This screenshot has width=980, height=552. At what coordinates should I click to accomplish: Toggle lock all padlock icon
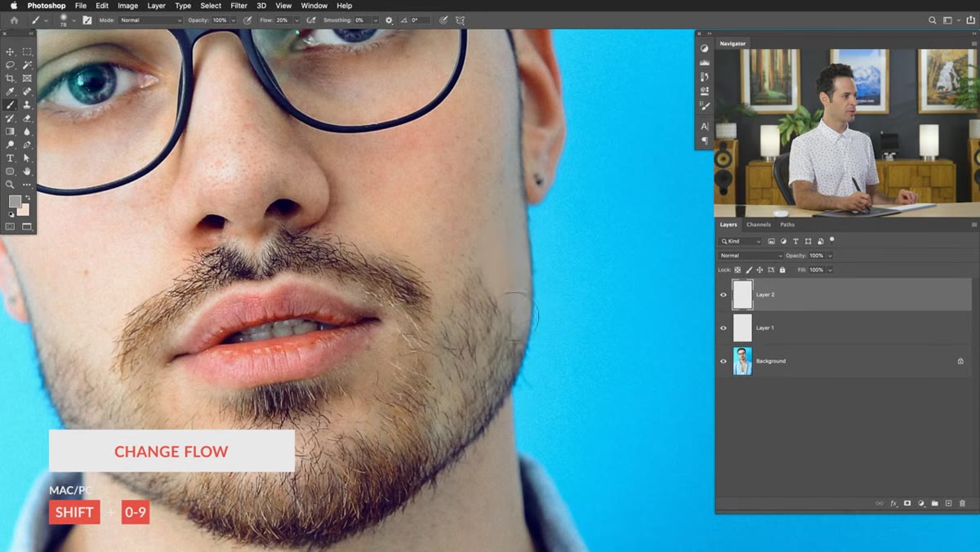782,269
